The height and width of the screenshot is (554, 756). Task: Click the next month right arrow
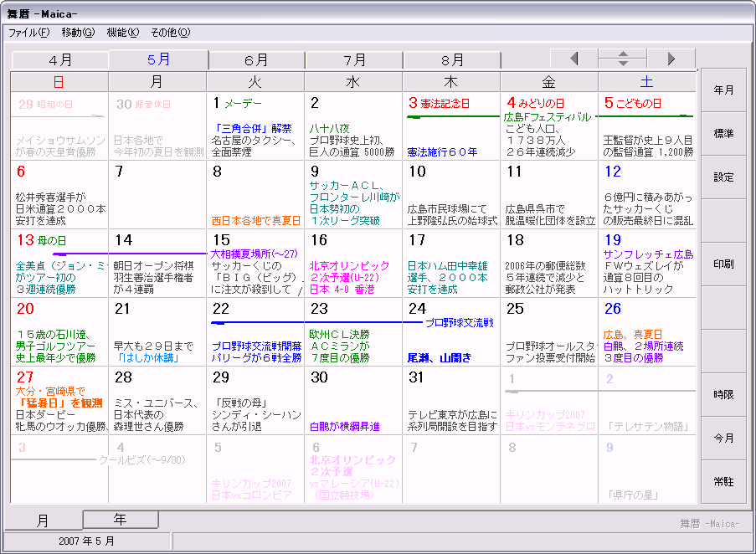(x=671, y=59)
